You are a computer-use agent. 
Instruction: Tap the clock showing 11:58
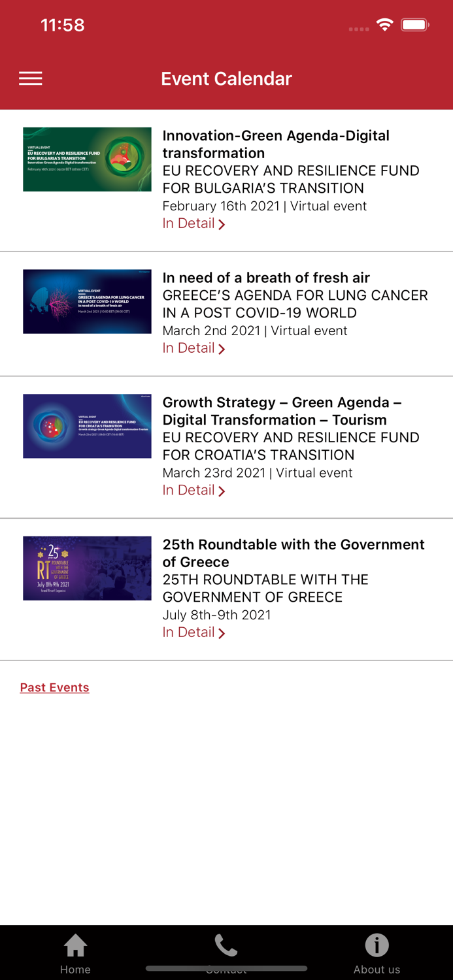(x=63, y=25)
